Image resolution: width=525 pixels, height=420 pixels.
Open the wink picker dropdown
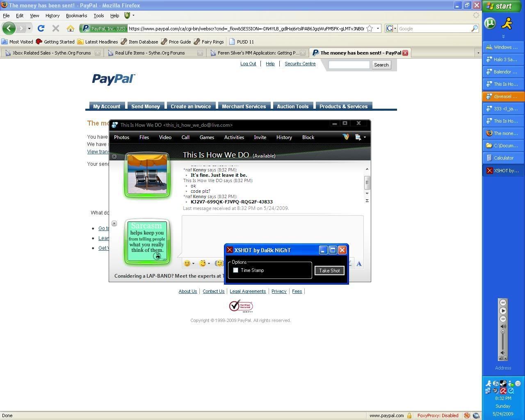(x=209, y=263)
